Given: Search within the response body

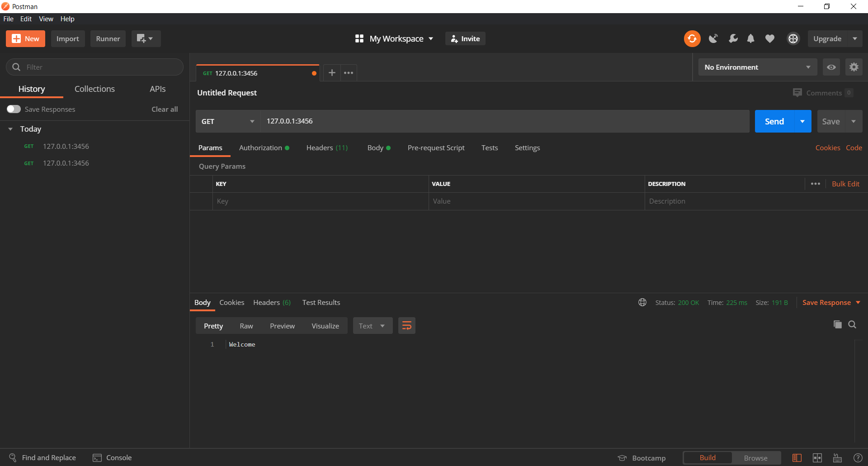Looking at the screenshot, I should [x=852, y=324].
